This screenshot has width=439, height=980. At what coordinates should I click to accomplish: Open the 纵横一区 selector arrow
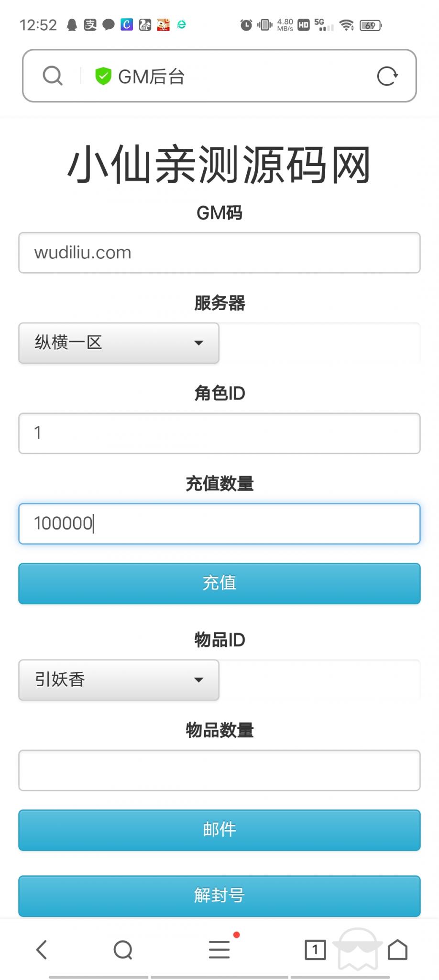coord(199,343)
